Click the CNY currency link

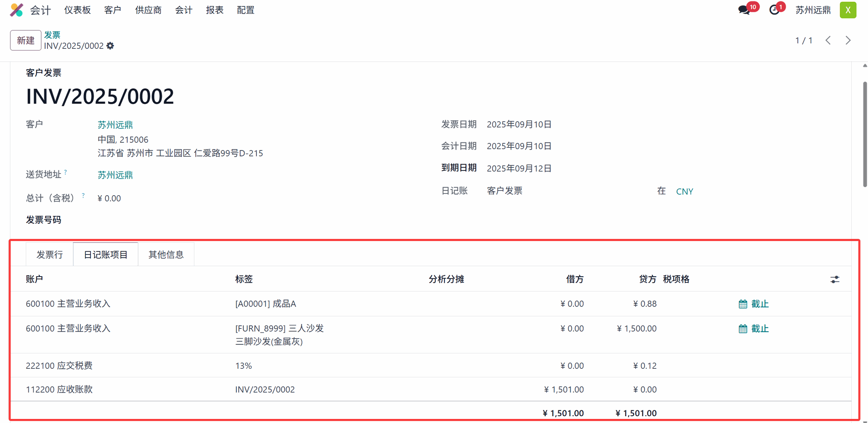click(x=684, y=191)
